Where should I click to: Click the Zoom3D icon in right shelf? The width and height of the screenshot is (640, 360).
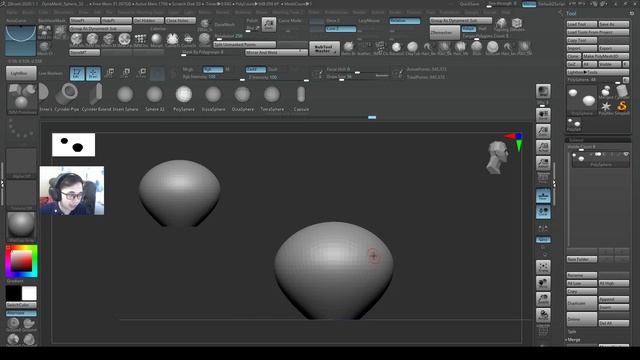[543, 299]
